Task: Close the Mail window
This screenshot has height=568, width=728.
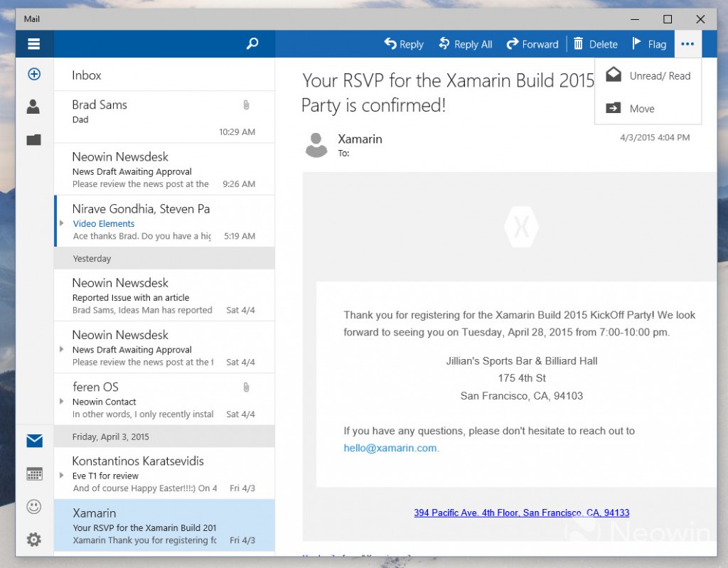Action: (700, 19)
